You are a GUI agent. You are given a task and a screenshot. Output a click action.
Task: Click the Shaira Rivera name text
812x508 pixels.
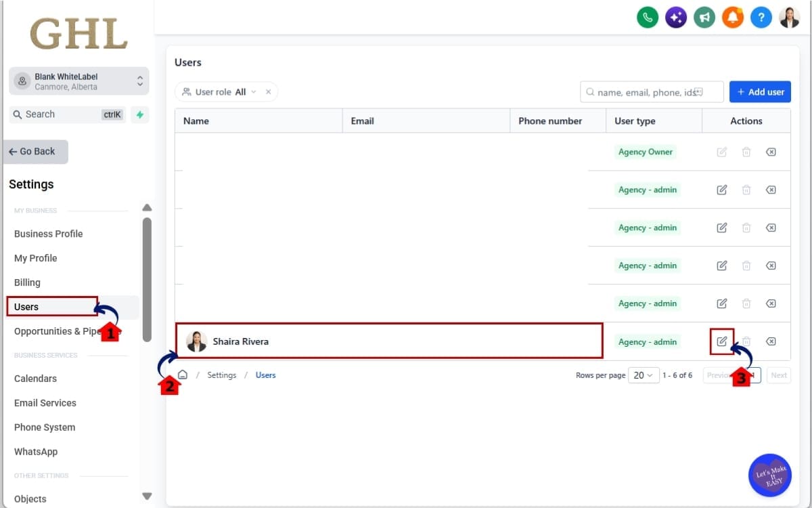point(241,341)
